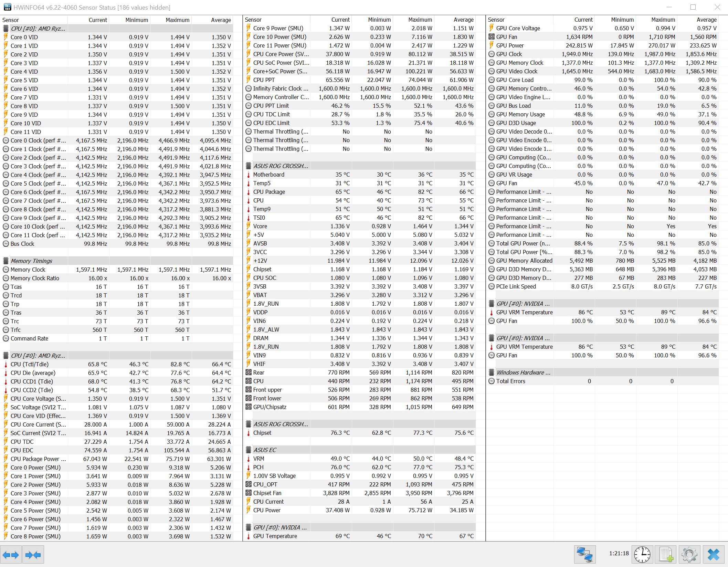The width and height of the screenshot is (728, 567).
Task: Select the GPU Power sensor row
Action: 510,45
